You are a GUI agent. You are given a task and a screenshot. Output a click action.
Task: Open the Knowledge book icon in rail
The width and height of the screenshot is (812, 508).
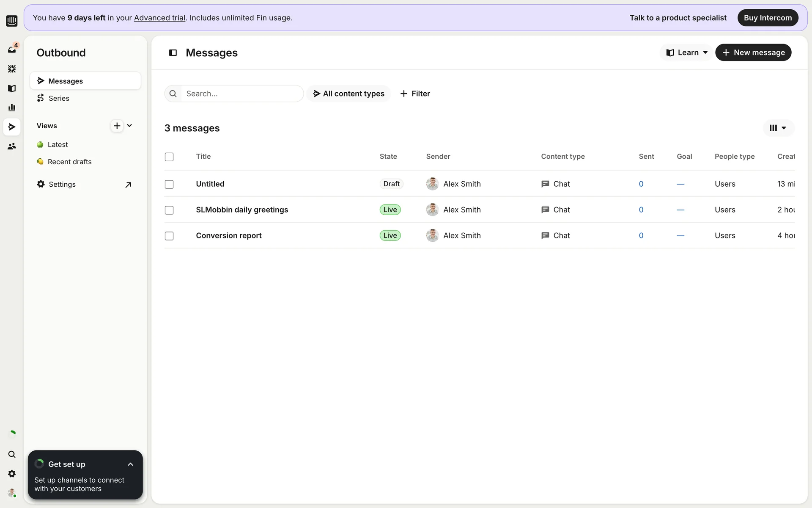point(12,88)
